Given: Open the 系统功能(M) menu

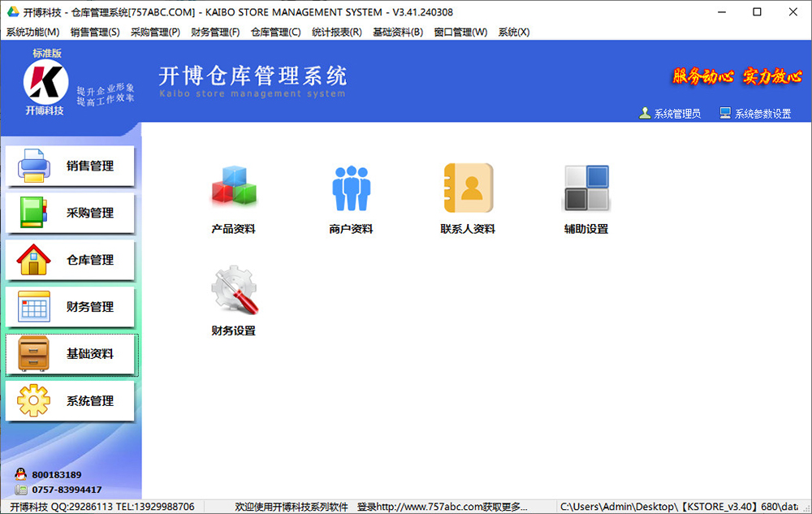Looking at the screenshot, I should pos(32,32).
